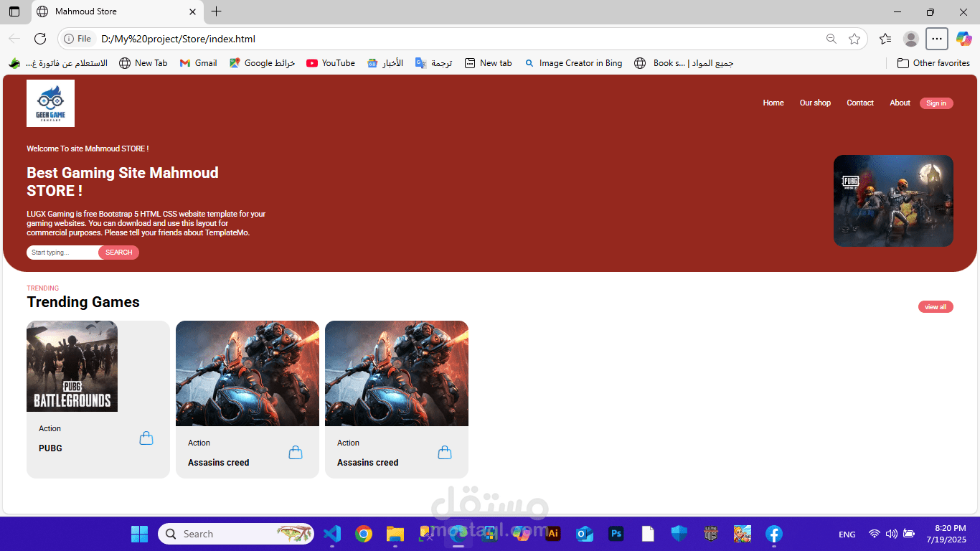Viewport: 980px width, 551px height.
Task: Add the PUBG game to the shopping bag
Action: point(146,438)
